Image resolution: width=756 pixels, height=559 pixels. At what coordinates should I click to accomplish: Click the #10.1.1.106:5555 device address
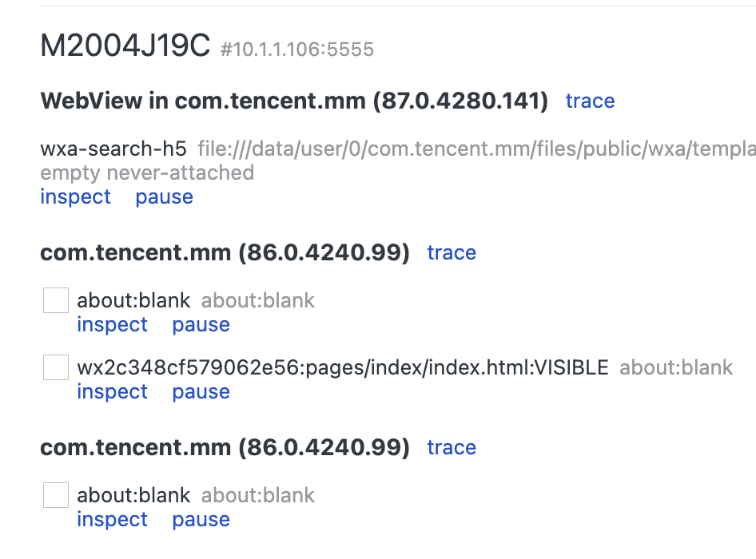296,50
